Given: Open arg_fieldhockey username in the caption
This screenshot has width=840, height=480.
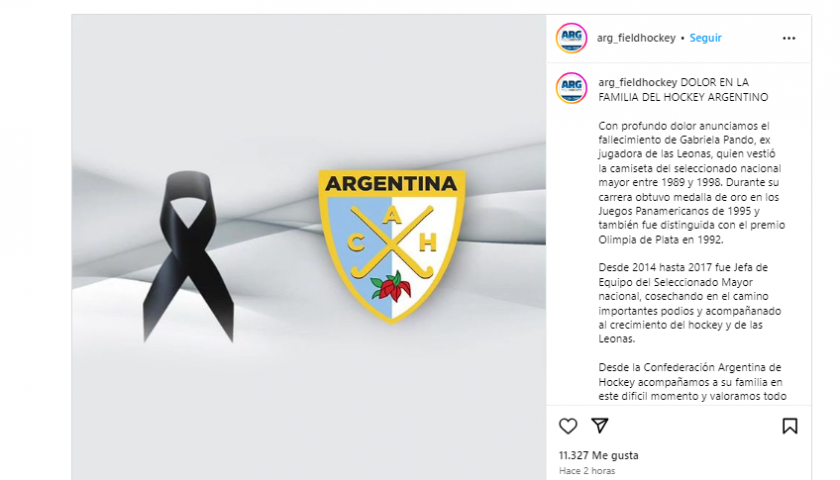Looking at the screenshot, I should pyautogui.click(x=638, y=82).
